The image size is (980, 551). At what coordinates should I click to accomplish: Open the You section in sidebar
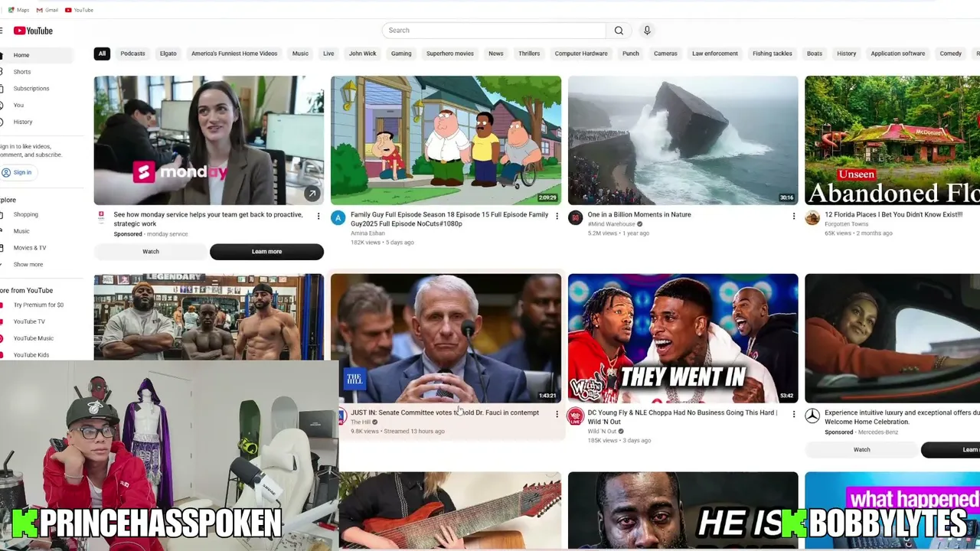[35, 105]
